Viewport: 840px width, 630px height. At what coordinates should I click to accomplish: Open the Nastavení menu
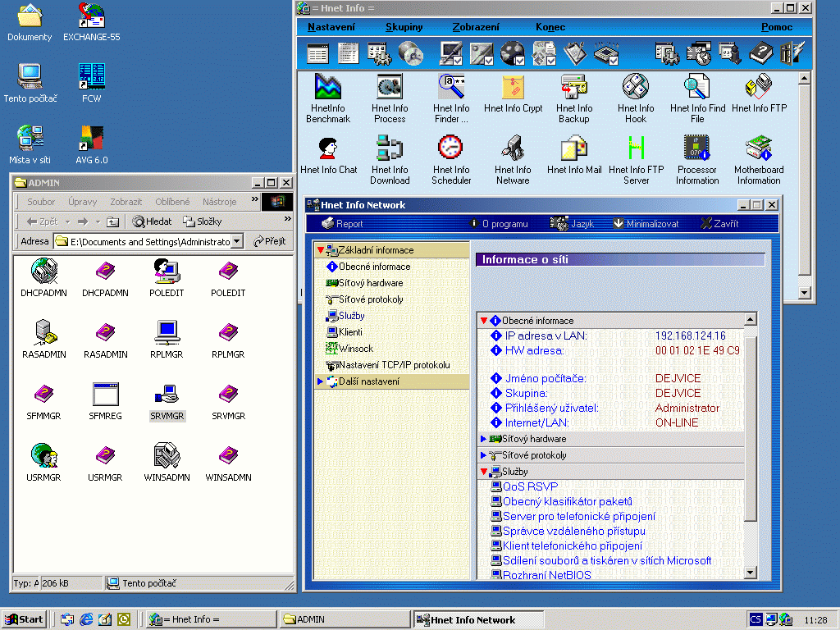(331, 27)
